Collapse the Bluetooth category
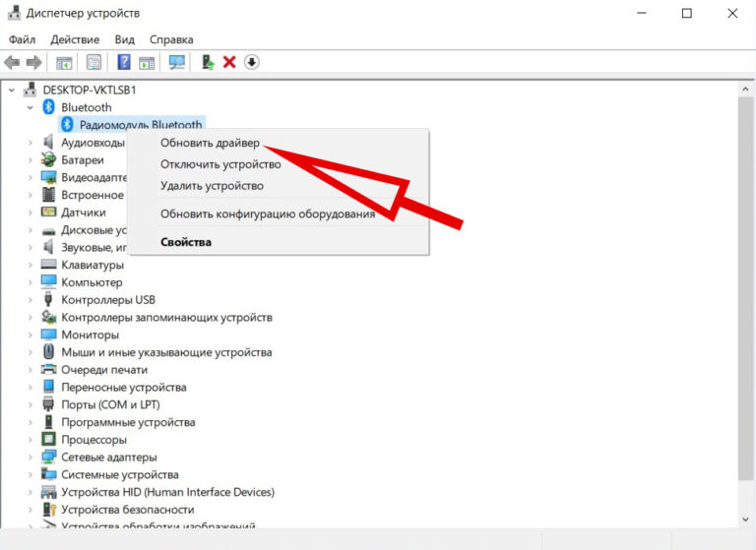The height and width of the screenshot is (550, 756). point(31,107)
